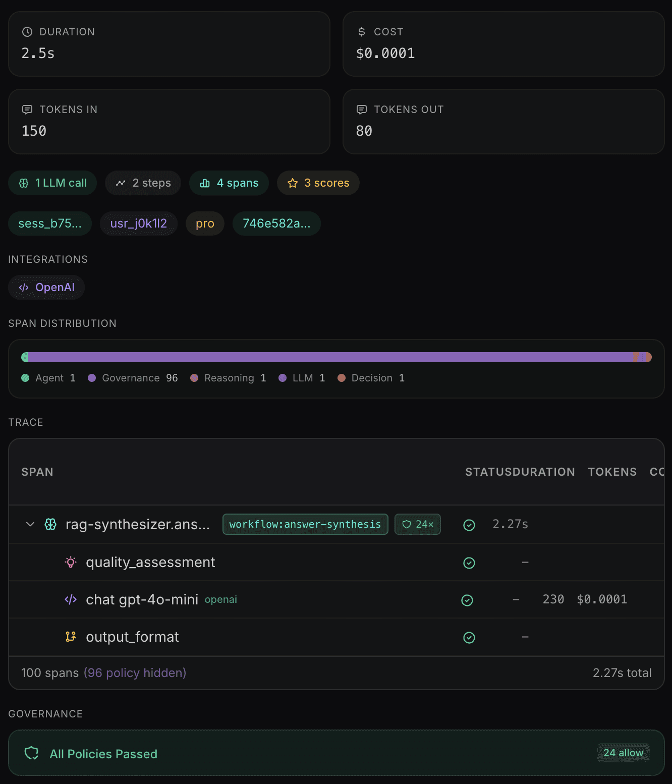Image resolution: width=672 pixels, height=784 pixels.
Task: Click the 150 tokens in value
Action: coord(34,131)
